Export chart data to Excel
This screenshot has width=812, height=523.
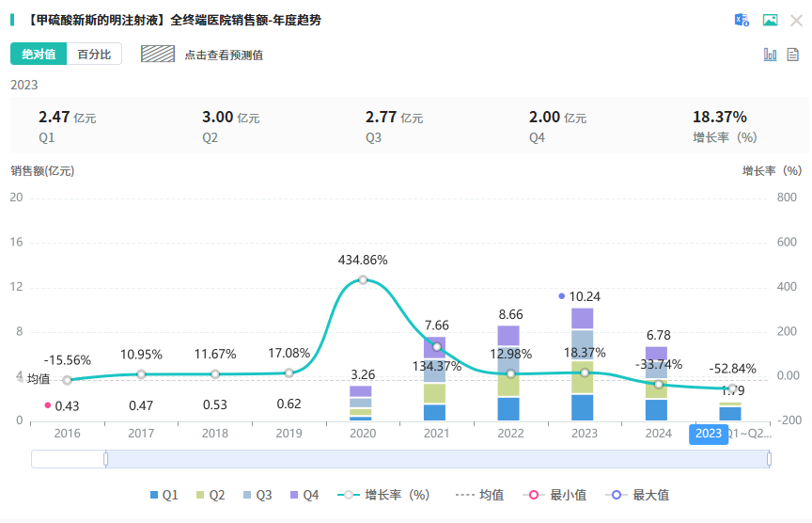coord(742,20)
